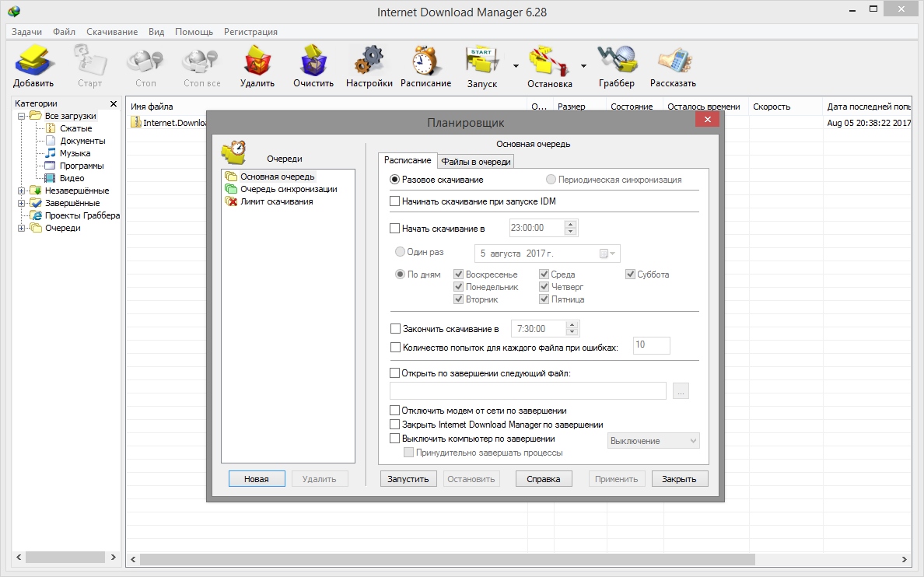Click the Старт toolbar icon
The image size is (924, 577).
89,61
